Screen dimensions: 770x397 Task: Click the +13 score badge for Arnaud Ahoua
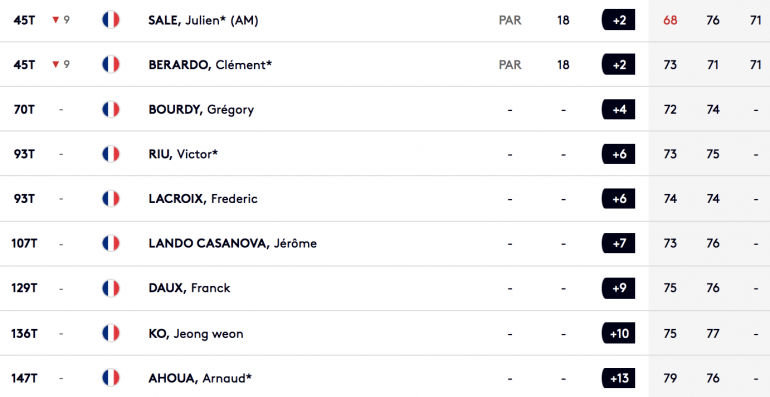(x=619, y=378)
